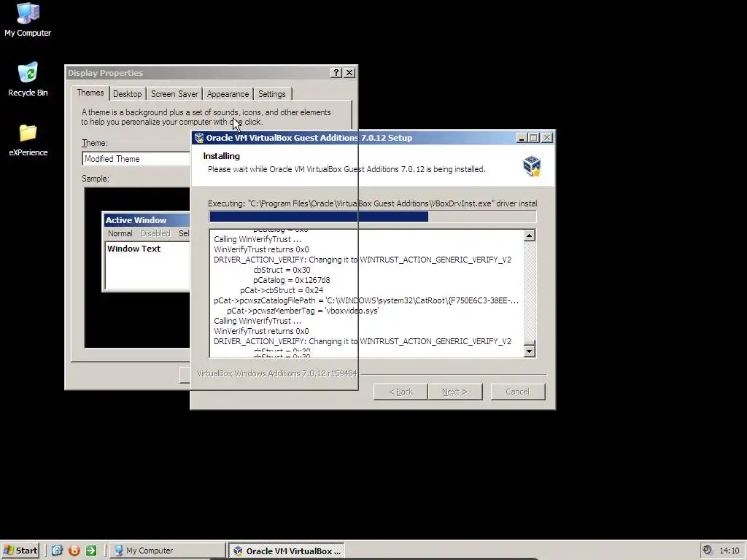
Task: Click the log scrollbar down arrow
Action: click(530, 351)
